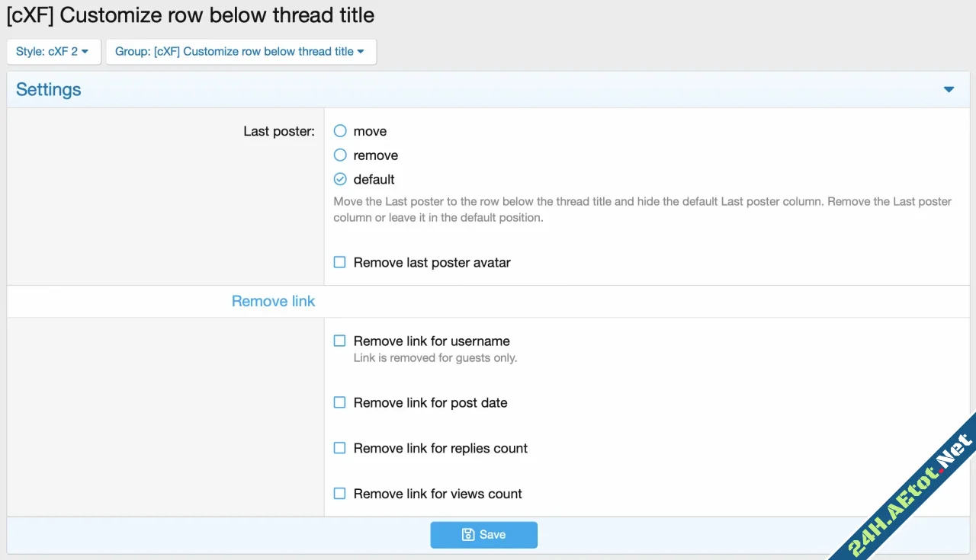976x560 pixels.
Task: Click the caret icon on the Style selector
Action: [85, 51]
